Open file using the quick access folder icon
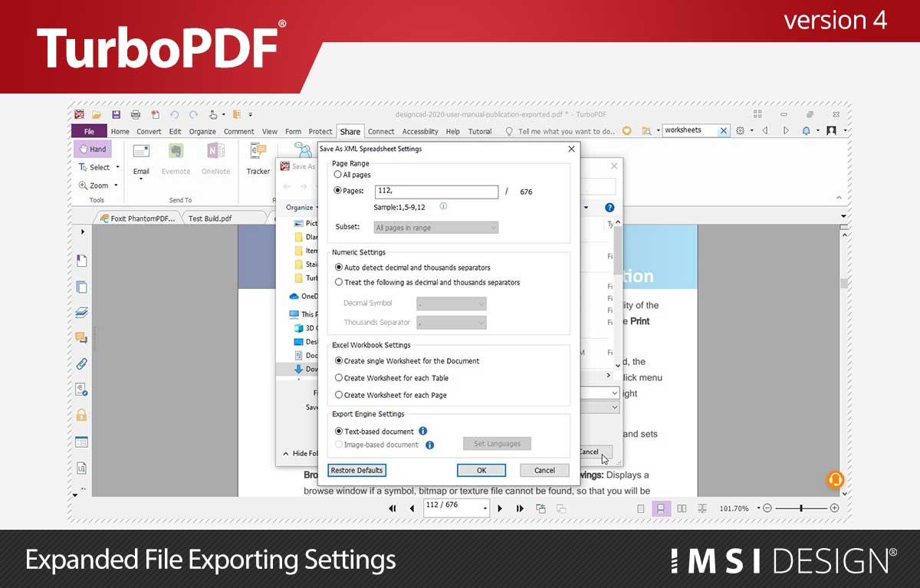This screenshot has height=588, width=920. coord(97,114)
